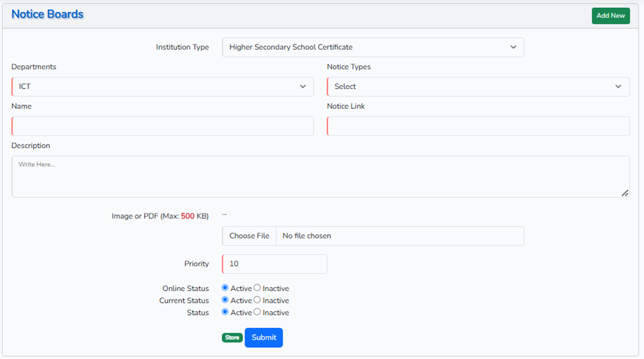Image resolution: width=644 pixels, height=359 pixels.
Task: Open the Institution Type dropdown
Action: click(373, 48)
